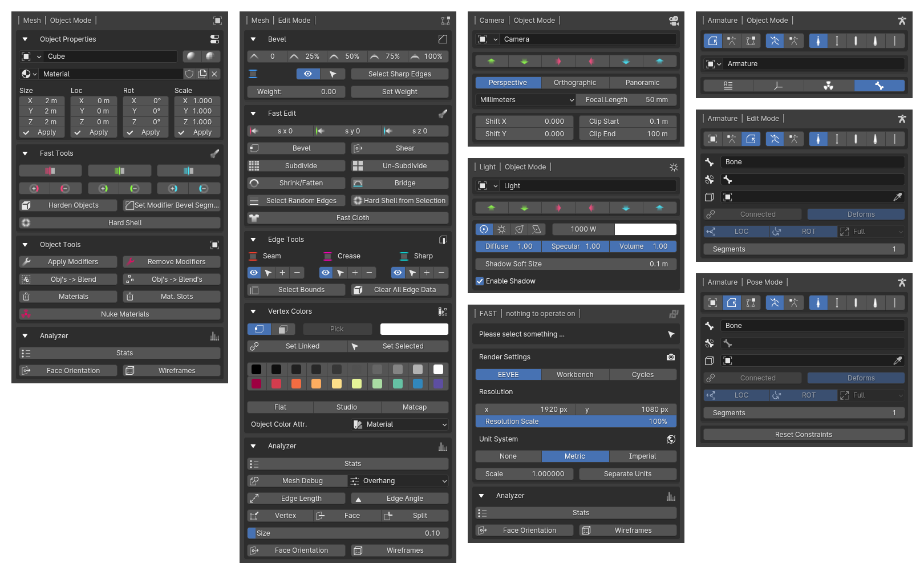
Task: Disable the Enable Shadow checkbox
Action: coord(480,281)
